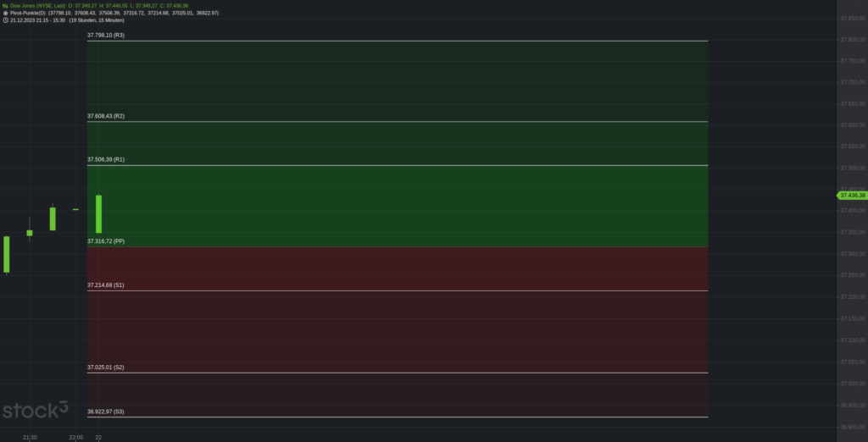
Task: Click the Dow Jones chart-type icon
Action: (x=5, y=5)
